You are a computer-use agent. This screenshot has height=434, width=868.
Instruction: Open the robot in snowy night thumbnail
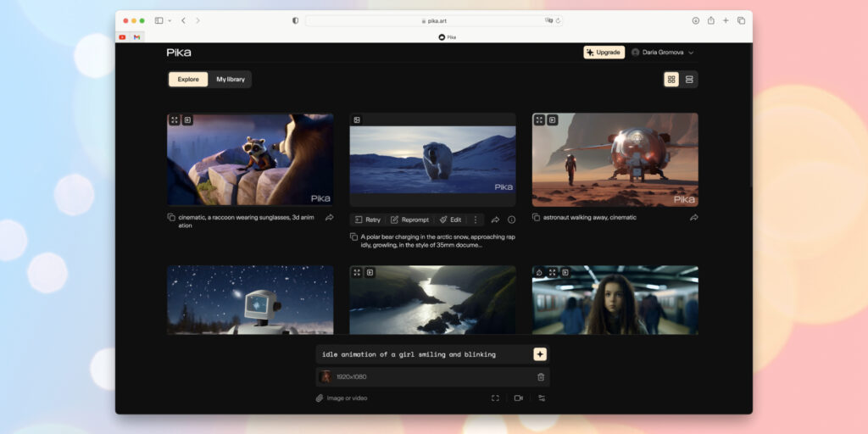click(250, 299)
